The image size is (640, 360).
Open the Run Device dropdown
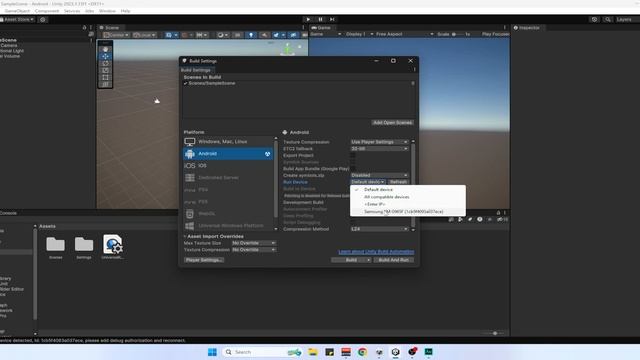368,182
